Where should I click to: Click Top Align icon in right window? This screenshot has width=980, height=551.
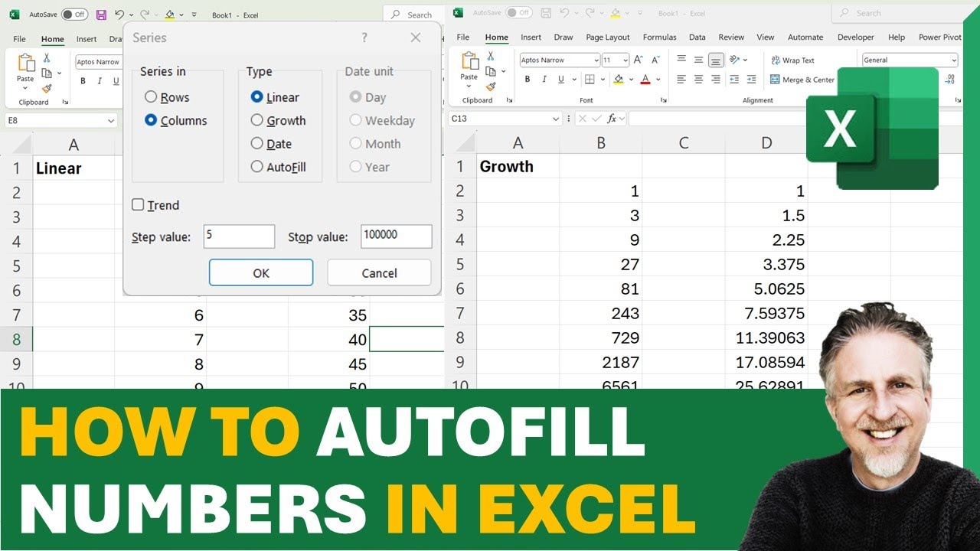(681, 59)
